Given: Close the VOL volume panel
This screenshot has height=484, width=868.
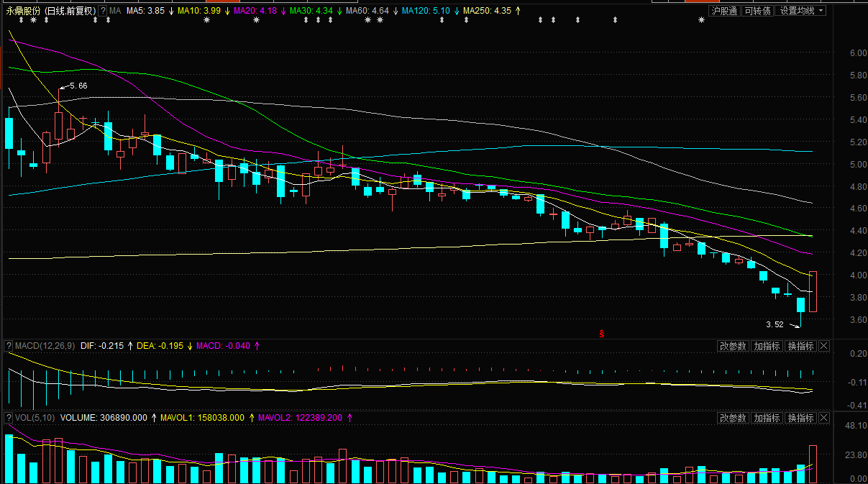Looking at the screenshot, I should [x=824, y=418].
